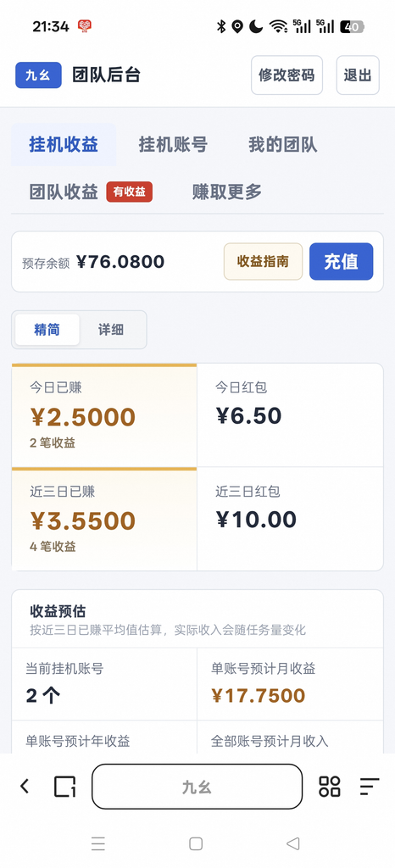Tap the blue 充值 button
Screen dimensions: 395x868
coord(342,261)
